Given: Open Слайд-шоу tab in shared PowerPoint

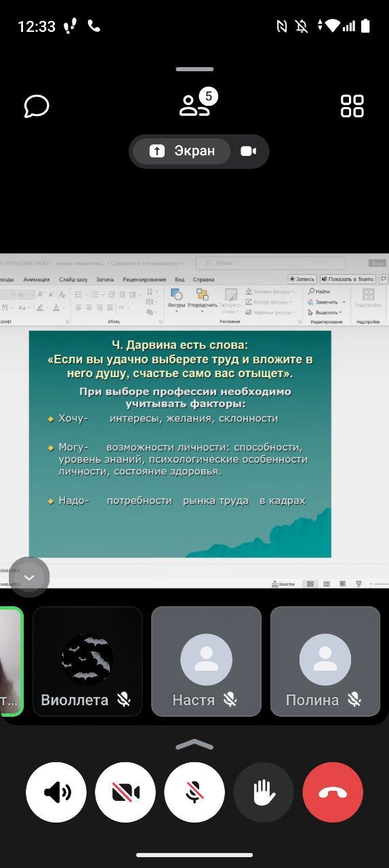Looking at the screenshot, I should (x=73, y=279).
